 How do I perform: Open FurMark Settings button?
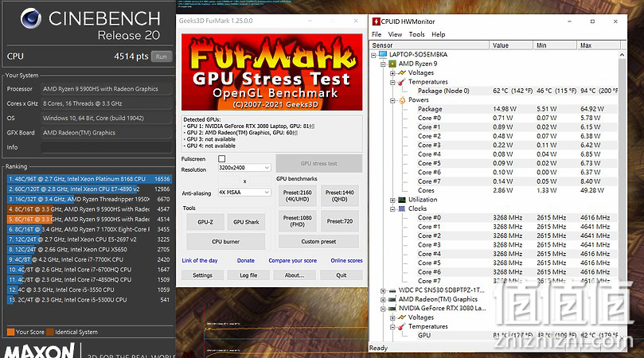(202, 275)
